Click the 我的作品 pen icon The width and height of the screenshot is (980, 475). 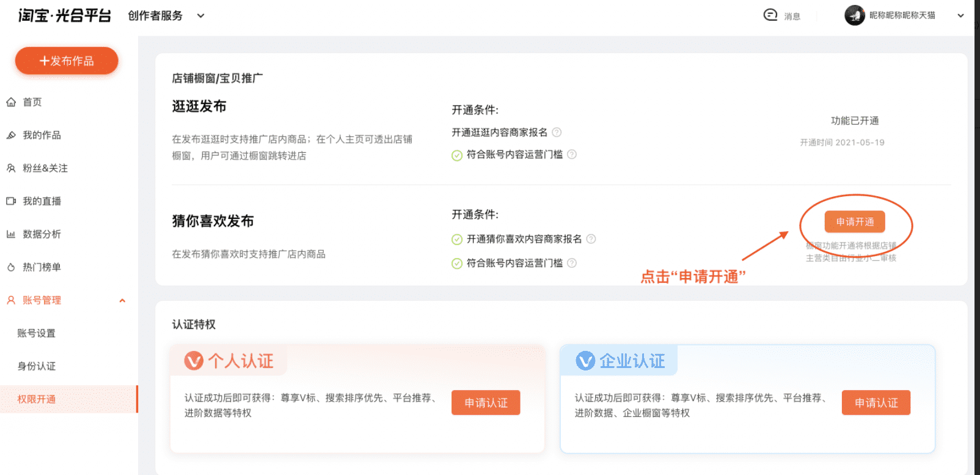(11, 135)
